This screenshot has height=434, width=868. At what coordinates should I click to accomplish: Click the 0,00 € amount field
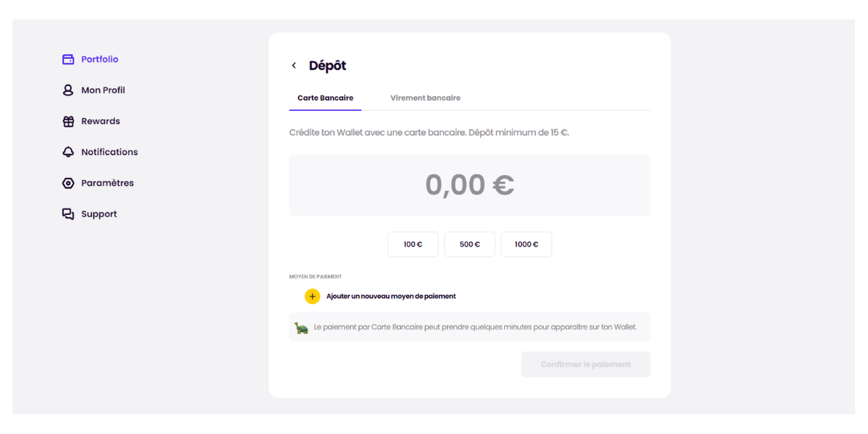click(x=469, y=185)
